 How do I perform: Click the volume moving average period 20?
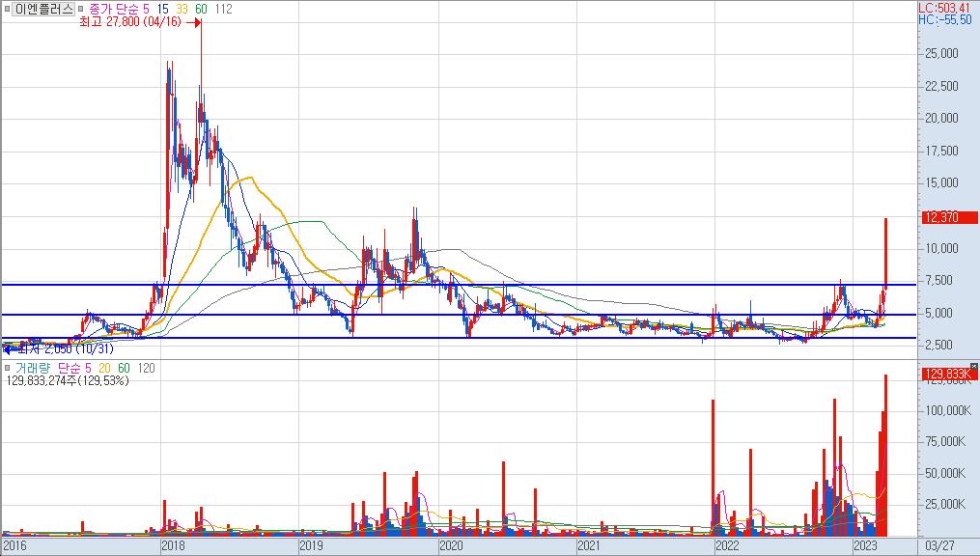coord(103,368)
